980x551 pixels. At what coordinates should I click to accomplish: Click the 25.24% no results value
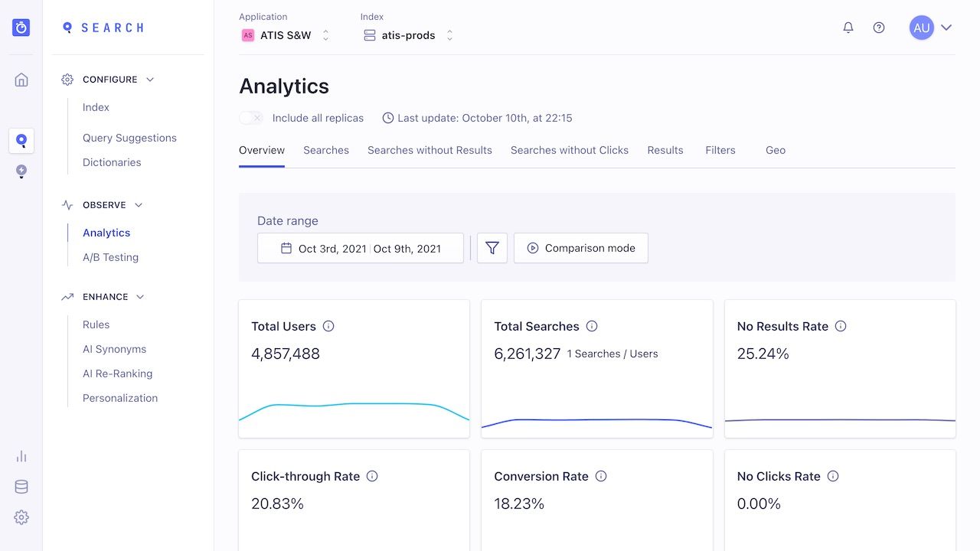click(x=763, y=354)
